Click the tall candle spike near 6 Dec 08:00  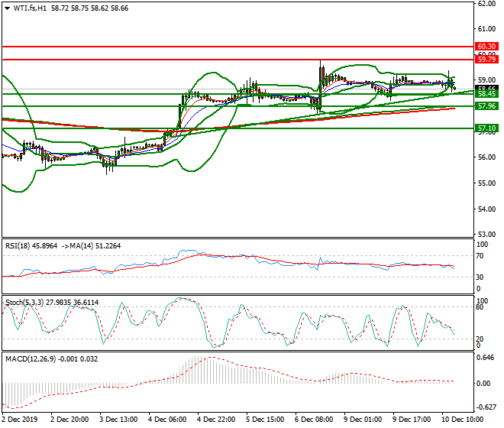tap(320, 73)
